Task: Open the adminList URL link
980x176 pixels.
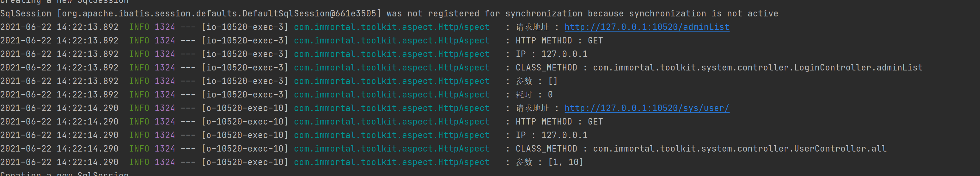Action: pos(646,27)
